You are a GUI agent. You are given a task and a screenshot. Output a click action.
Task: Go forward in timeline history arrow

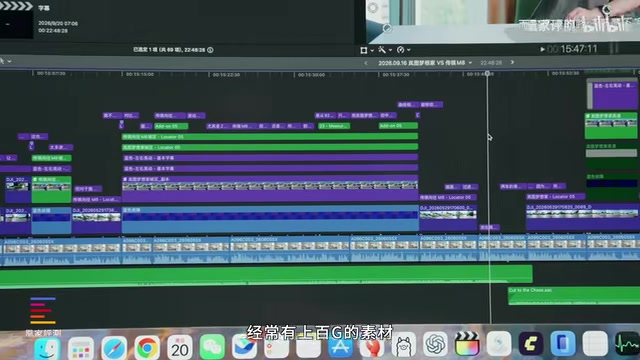click(x=513, y=62)
